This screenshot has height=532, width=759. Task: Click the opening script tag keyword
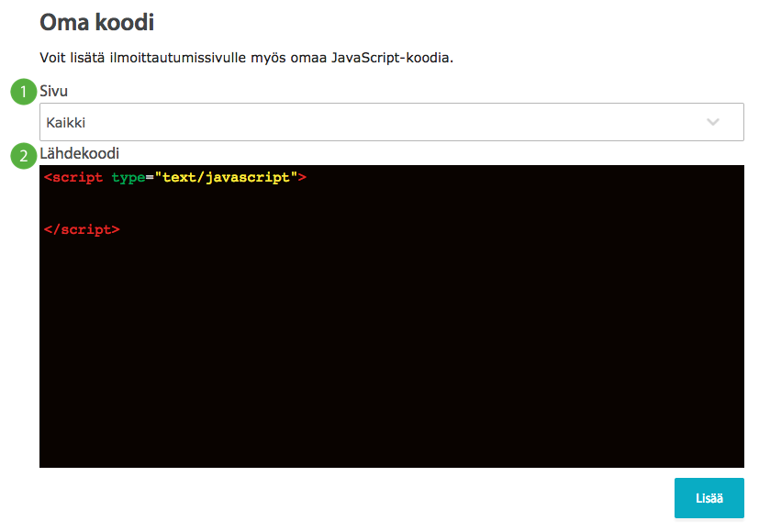click(77, 178)
